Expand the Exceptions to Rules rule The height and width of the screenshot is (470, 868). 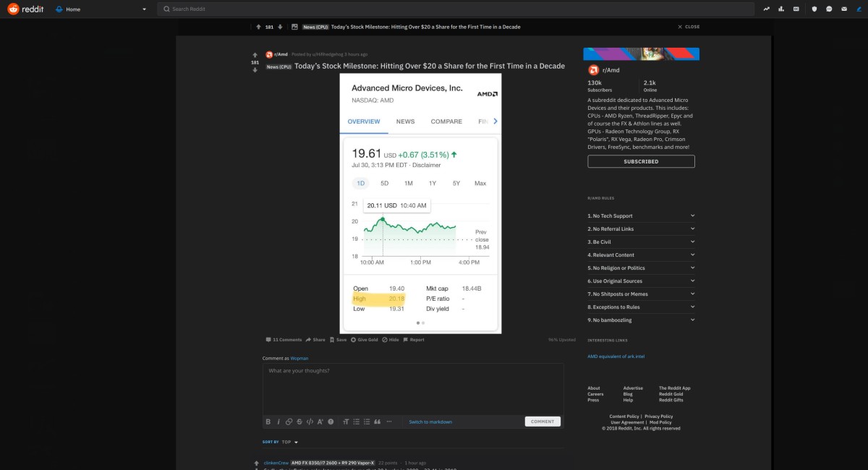click(641, 307)
